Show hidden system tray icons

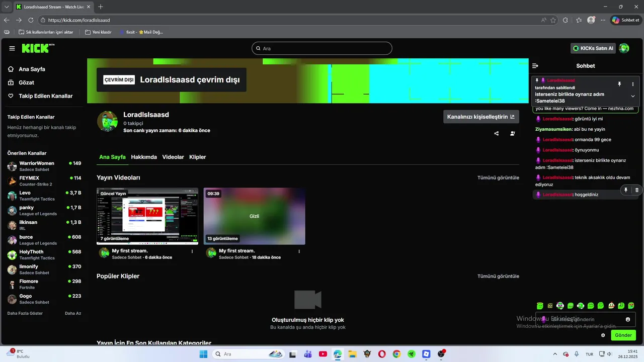tap(555, 354)
